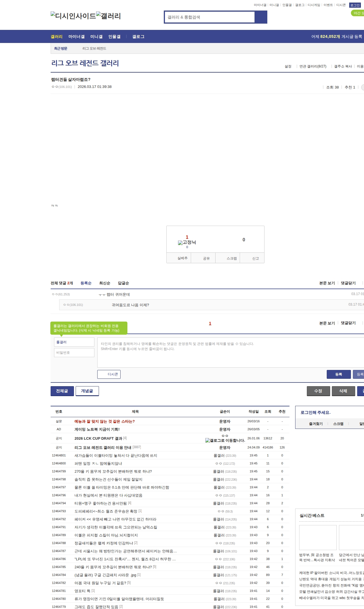Sort comments by 등록순
This screenshot has height=609, width=364.
[x=86, y=283]
